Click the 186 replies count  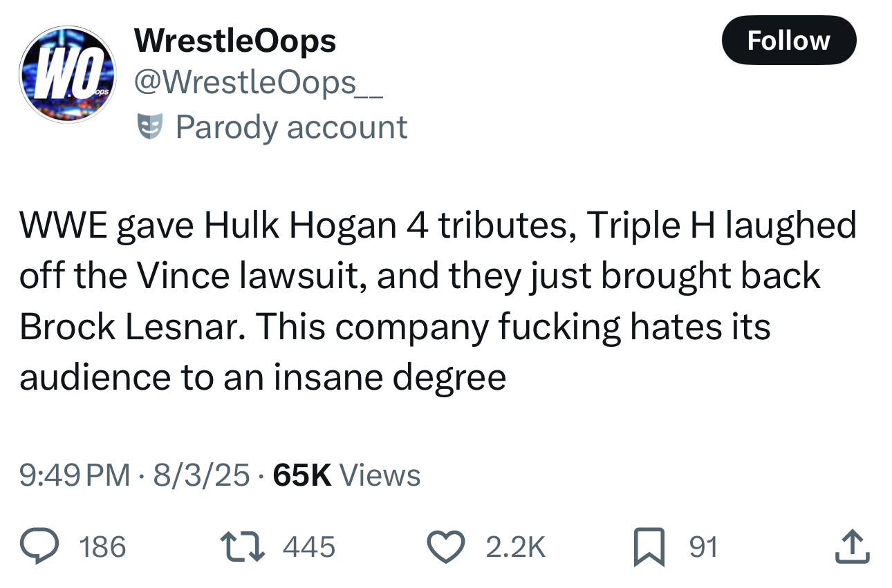(103, 547)
